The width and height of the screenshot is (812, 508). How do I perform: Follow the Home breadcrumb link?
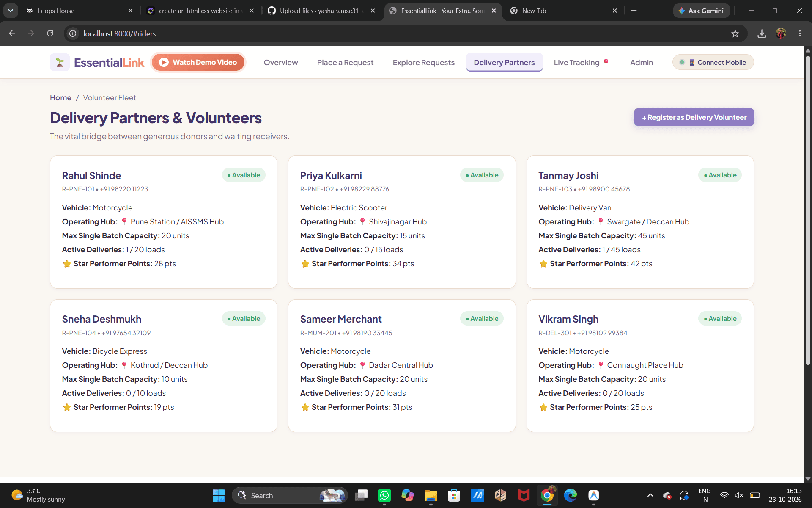point(60,98)
